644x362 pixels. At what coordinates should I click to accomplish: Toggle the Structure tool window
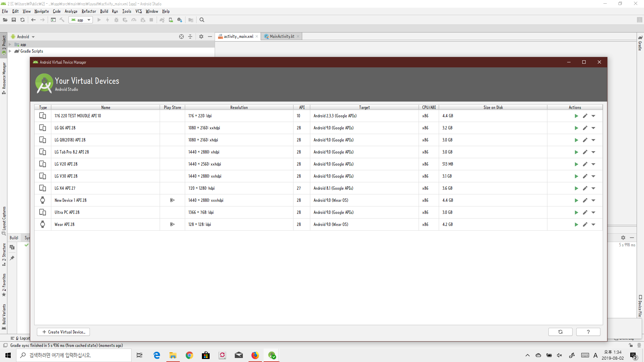pyautogui.click(x=4, y=254)
